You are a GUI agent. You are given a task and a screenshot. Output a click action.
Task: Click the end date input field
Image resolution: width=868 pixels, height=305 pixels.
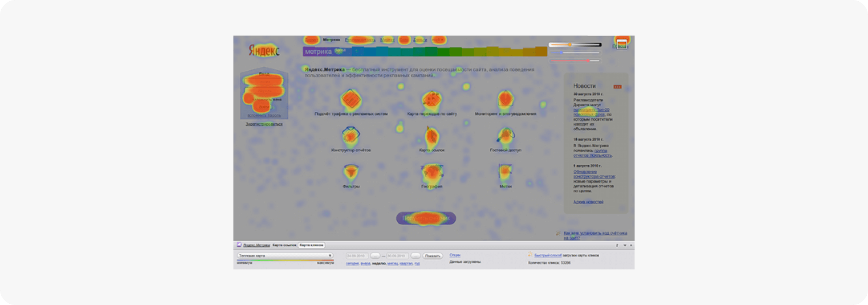(x=397, y=256)
